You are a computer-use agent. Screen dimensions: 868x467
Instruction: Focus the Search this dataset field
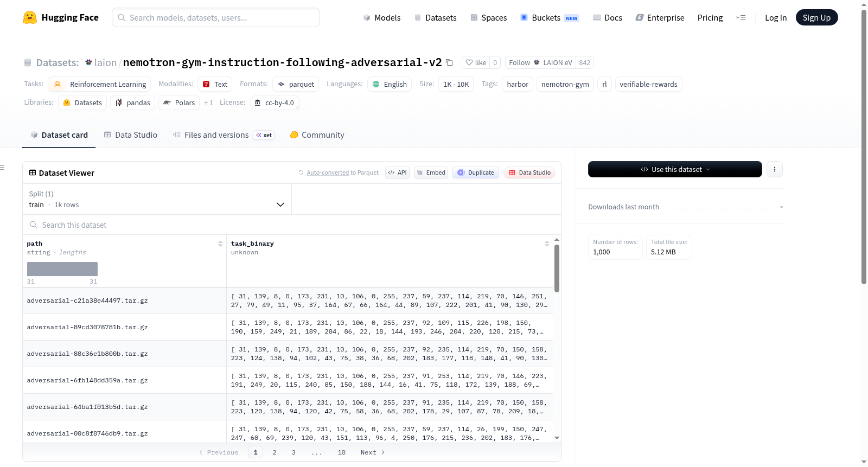point(292,225)
